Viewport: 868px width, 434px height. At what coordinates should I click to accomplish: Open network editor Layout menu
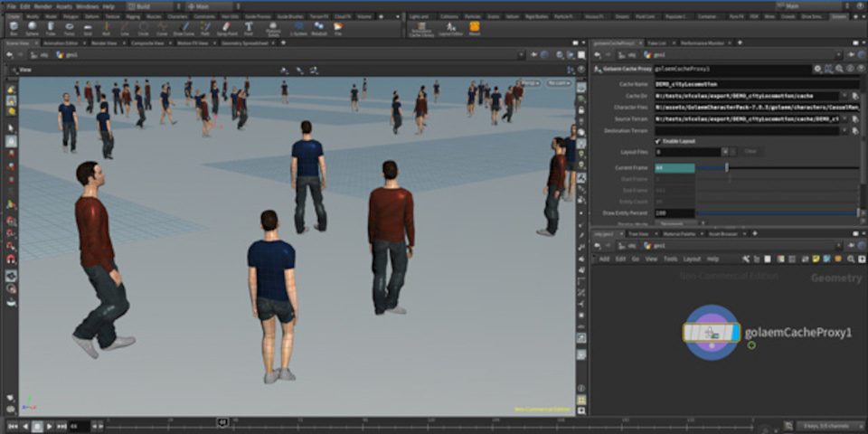pos(692,259)
